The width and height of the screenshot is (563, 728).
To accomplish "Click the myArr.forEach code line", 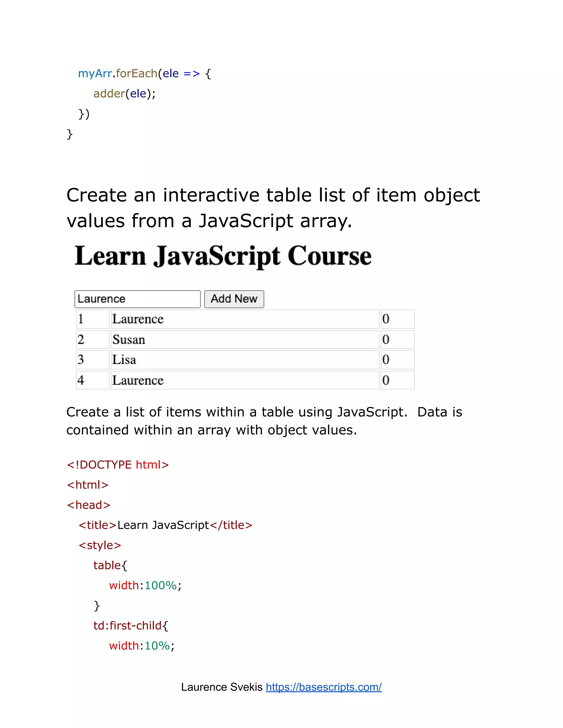I will 144,73.
